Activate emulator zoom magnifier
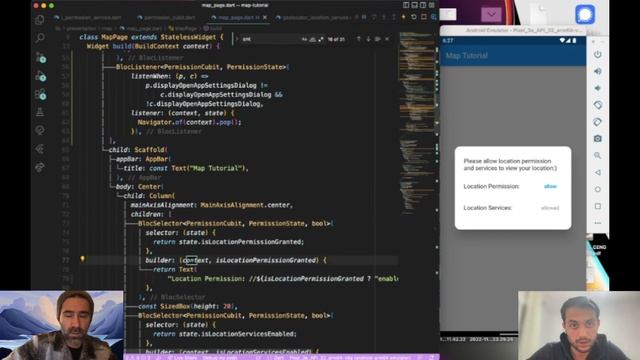The height and width of the screenshot is (360, 640). coord(598,156)
